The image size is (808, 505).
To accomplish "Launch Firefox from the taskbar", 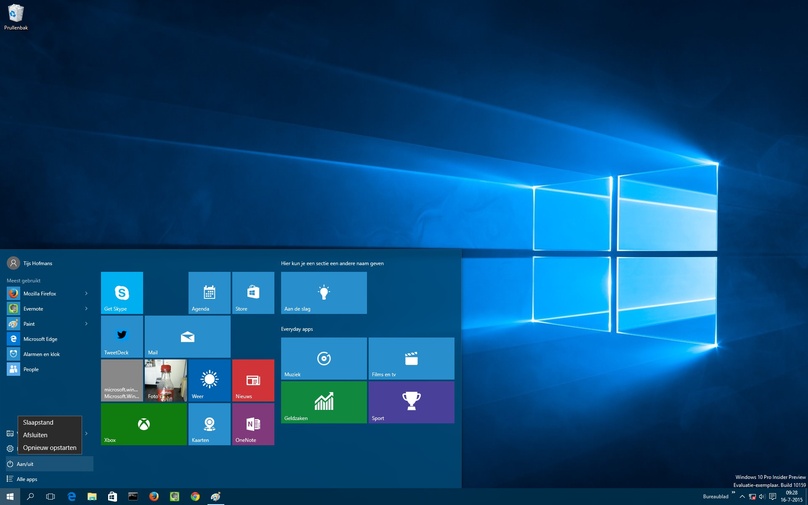I will [154, 497].
